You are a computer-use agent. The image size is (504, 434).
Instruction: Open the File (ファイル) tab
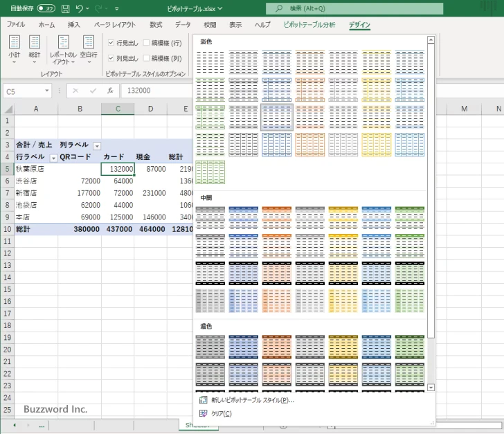pyautogui.click(x=16, y=25)
